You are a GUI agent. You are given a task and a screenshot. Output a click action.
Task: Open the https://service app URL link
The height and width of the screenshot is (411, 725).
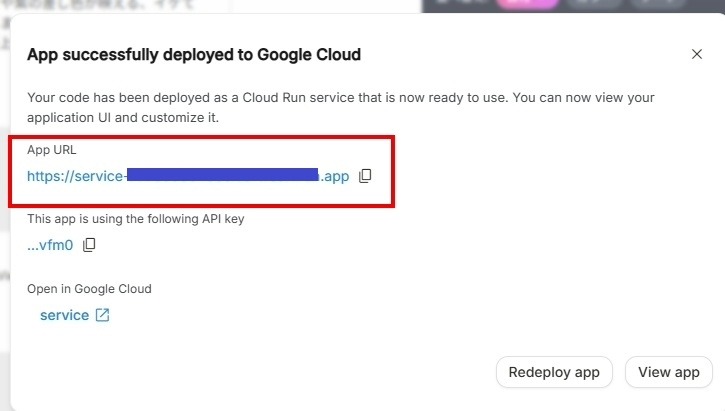[76, 176]
